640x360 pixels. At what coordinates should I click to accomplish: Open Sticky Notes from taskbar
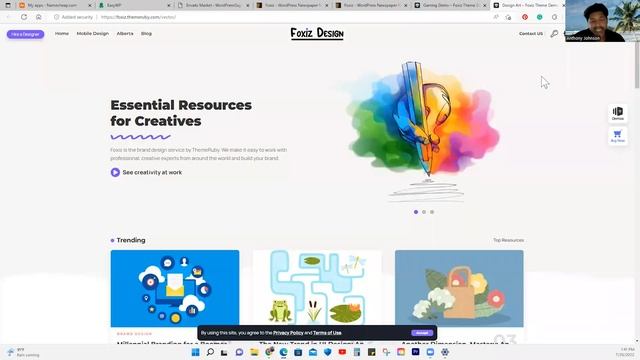tap(371, 352)
